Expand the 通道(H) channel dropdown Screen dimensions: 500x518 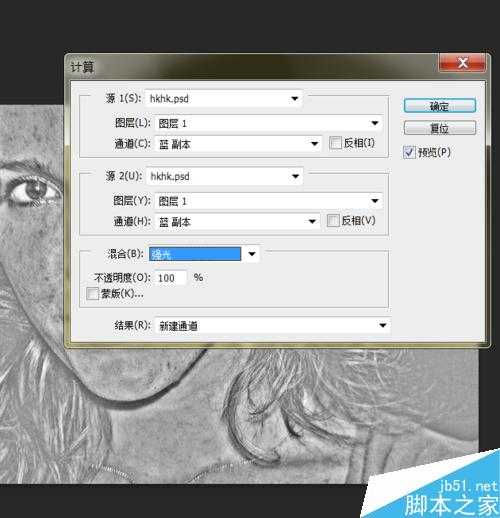point(312,221)
